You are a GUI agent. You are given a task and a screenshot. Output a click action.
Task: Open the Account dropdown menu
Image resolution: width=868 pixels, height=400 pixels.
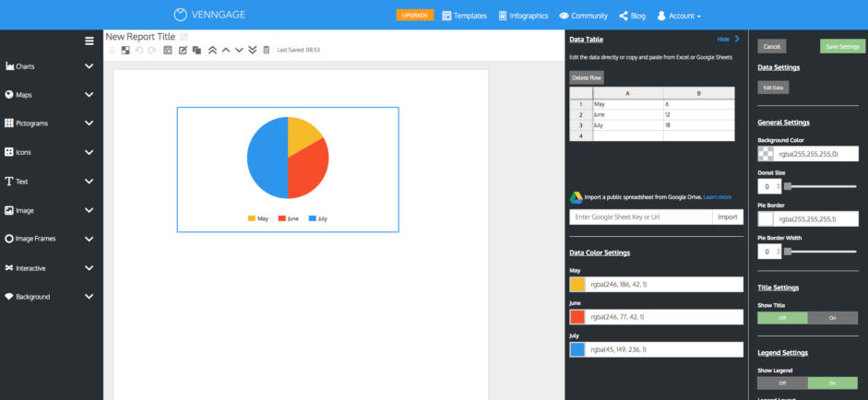tap(678, 16)
